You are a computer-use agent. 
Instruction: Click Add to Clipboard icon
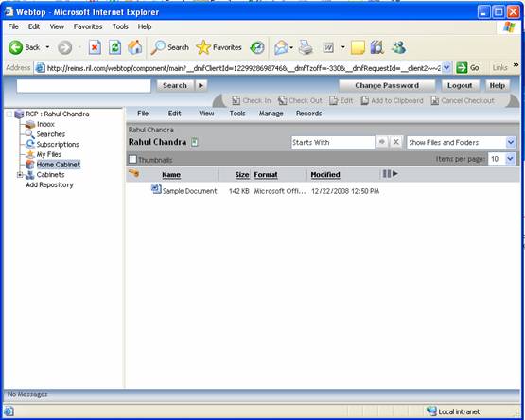point(365,100)
